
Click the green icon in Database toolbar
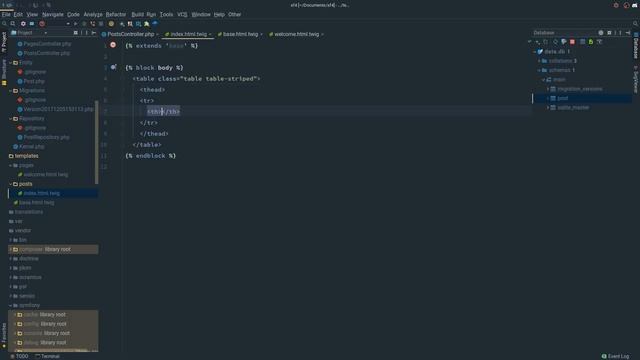click(x=591, y=42)
